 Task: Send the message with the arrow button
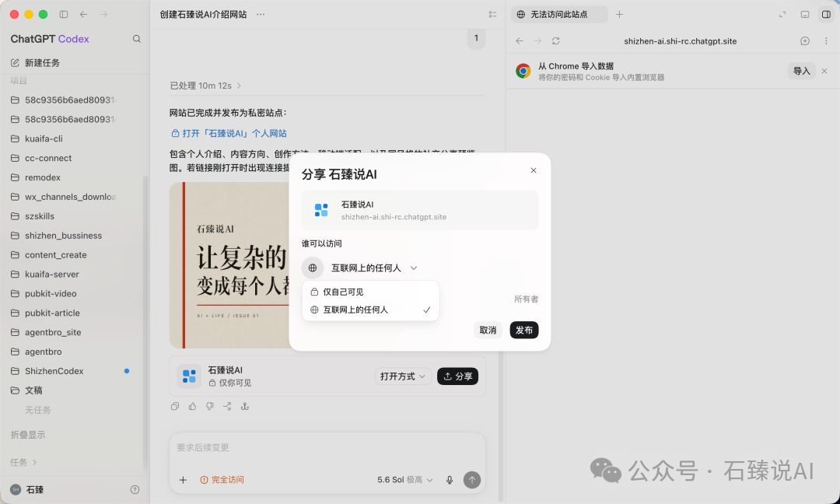472,480
